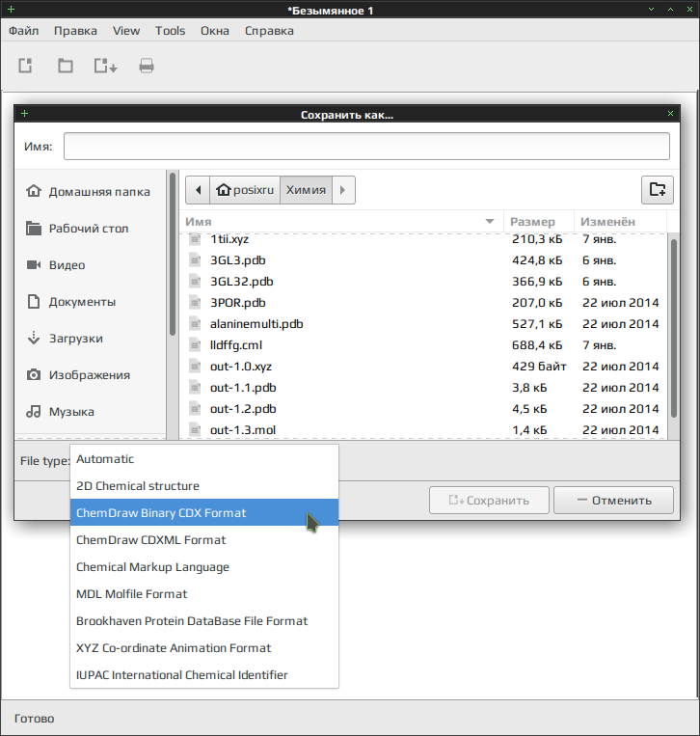Select IUPAC International Chemical Identifier
Screen dimensions: 700x736
204,674
